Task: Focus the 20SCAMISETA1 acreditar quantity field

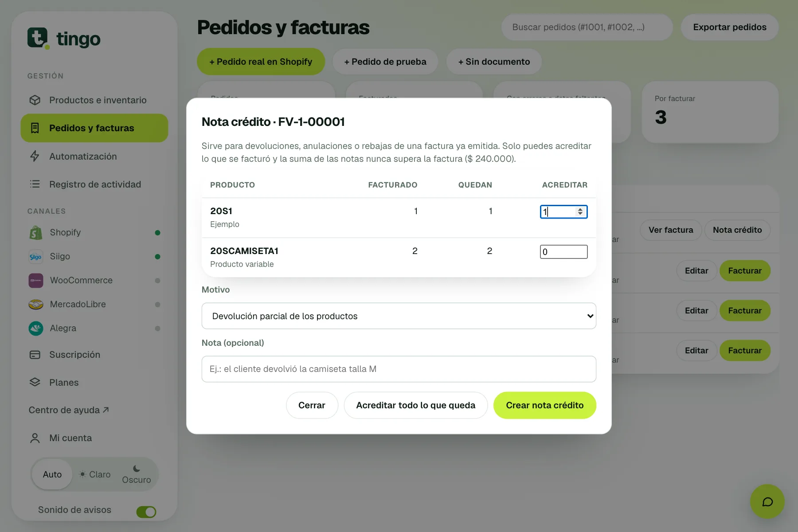Action: [563, 252]
